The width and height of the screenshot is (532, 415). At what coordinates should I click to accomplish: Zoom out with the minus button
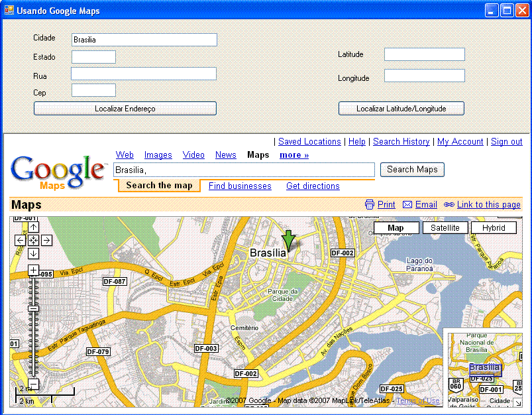tap(33, 384)
